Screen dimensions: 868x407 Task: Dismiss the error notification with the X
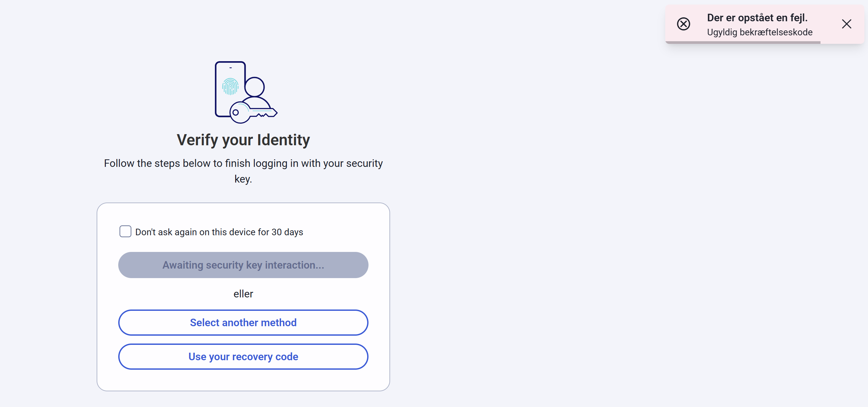(x=846, y=24)
